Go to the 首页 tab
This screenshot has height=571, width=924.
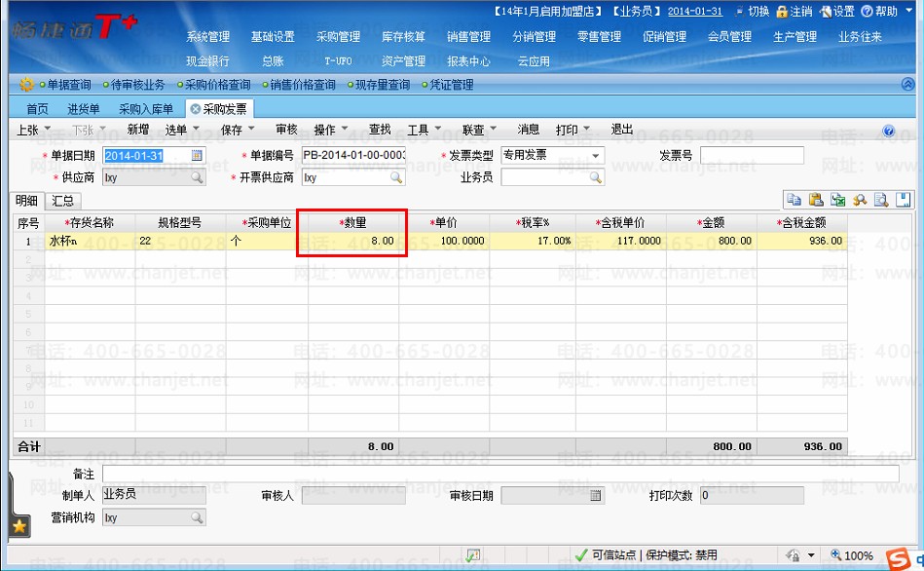37,109
